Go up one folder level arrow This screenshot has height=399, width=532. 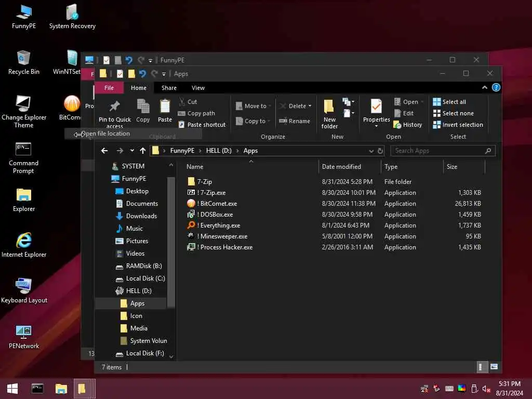coord(143,151)
